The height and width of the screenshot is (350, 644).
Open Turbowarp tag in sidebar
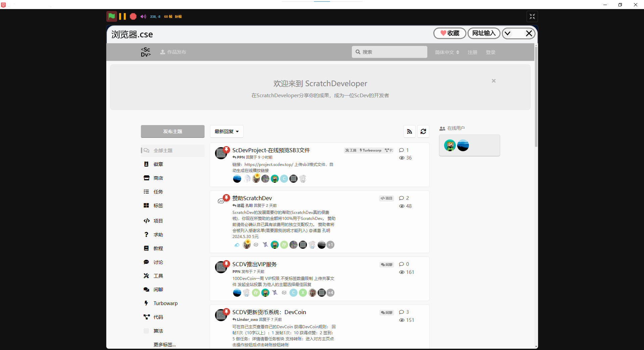click(165, 303)
